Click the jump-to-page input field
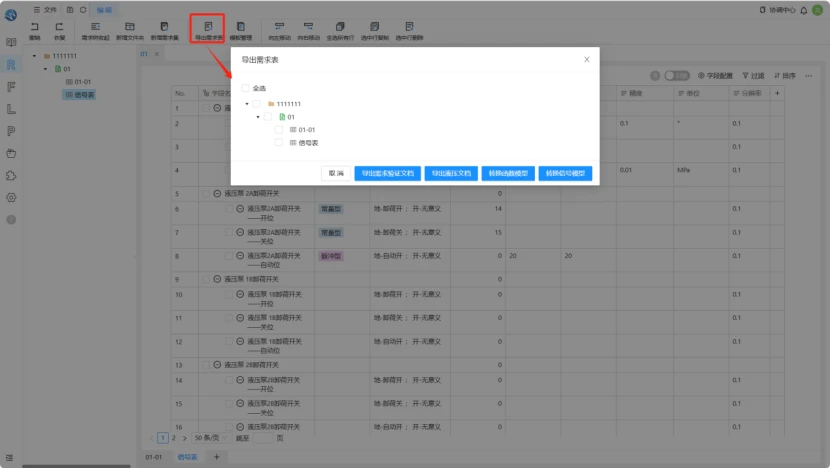The image size is (831, 468). (x=263, y=438)
